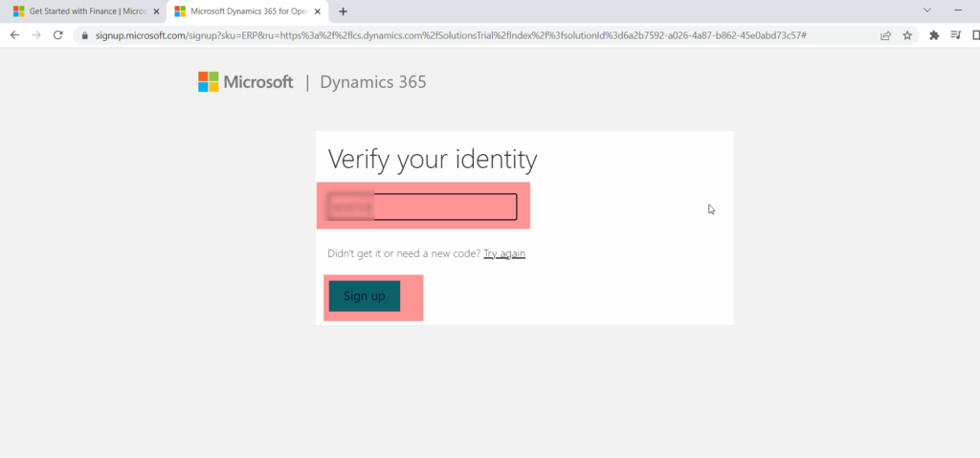Click the browser Back arrow
This screenshot has width=980, height=458.
(15, 35)
